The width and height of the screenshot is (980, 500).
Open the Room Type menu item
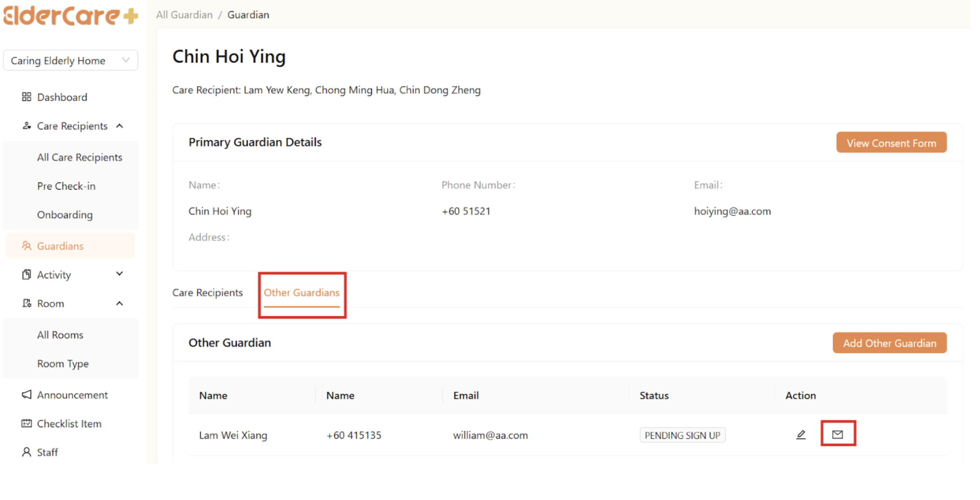pos(63,364)
